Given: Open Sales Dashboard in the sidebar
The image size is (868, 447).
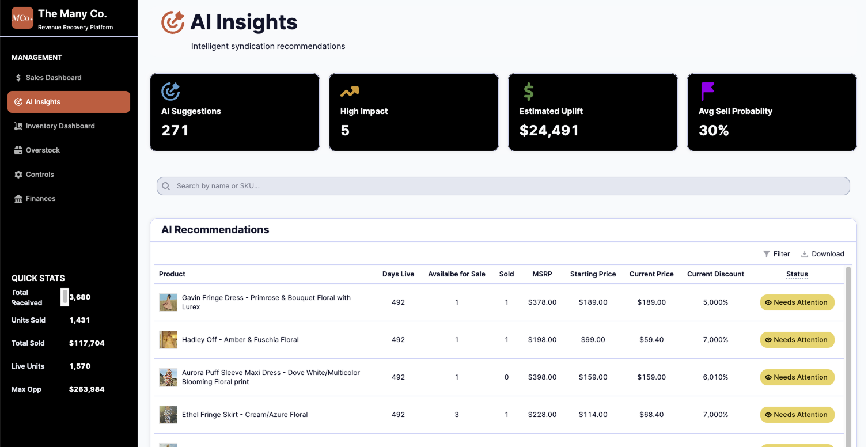Looking at the screenshot, I should pyautogui.click(x=69, y=78).
